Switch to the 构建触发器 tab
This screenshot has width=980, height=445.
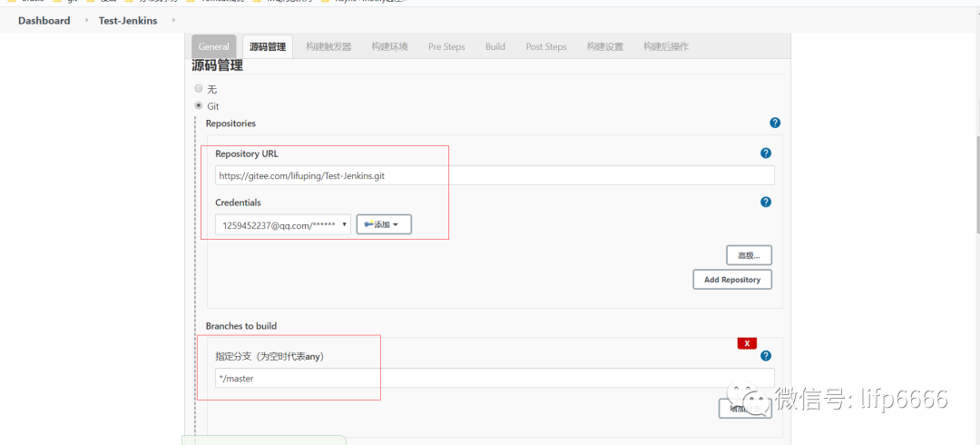(328, 46)
